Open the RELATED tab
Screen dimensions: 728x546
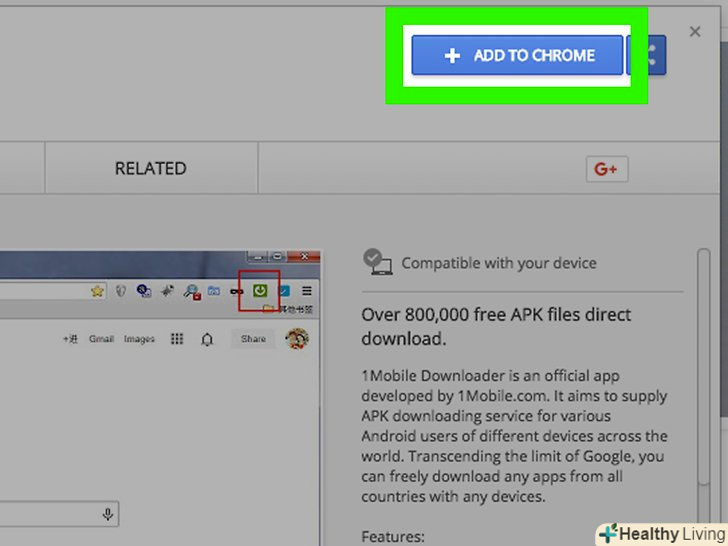tap(151, 168)
